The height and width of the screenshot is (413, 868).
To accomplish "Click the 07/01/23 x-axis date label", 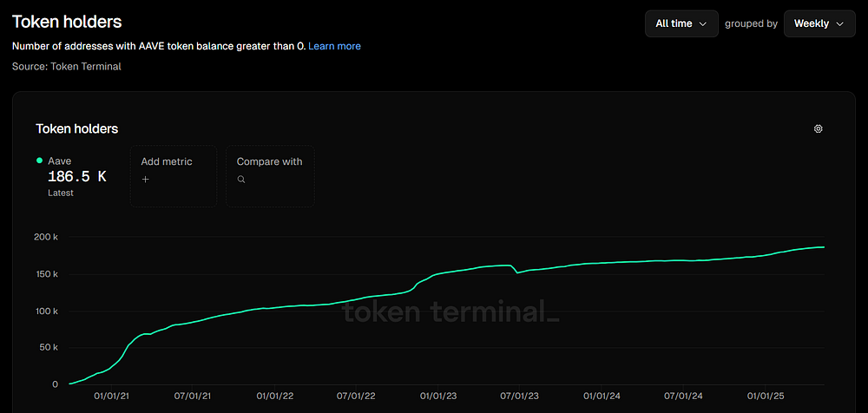I will [x=519, y=397].
